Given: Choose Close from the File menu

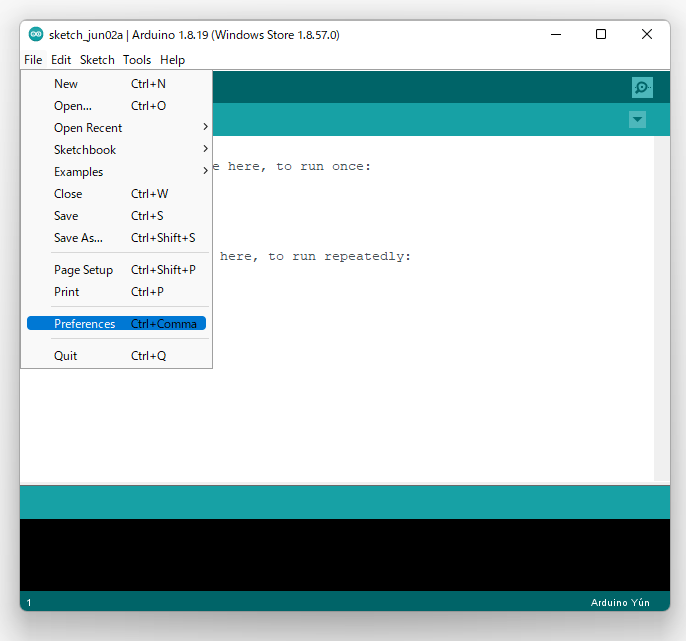Looking at the screenshot, I should coord(116,194).
